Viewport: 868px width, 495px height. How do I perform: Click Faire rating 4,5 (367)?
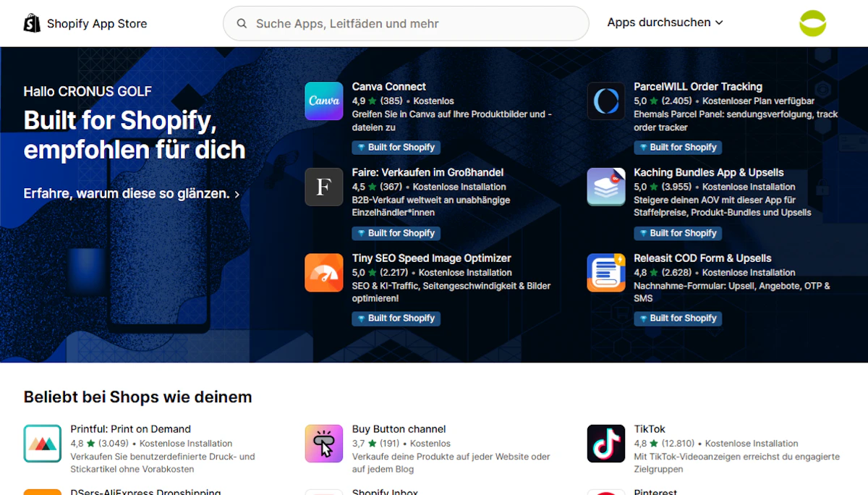[x=377, y=187]
